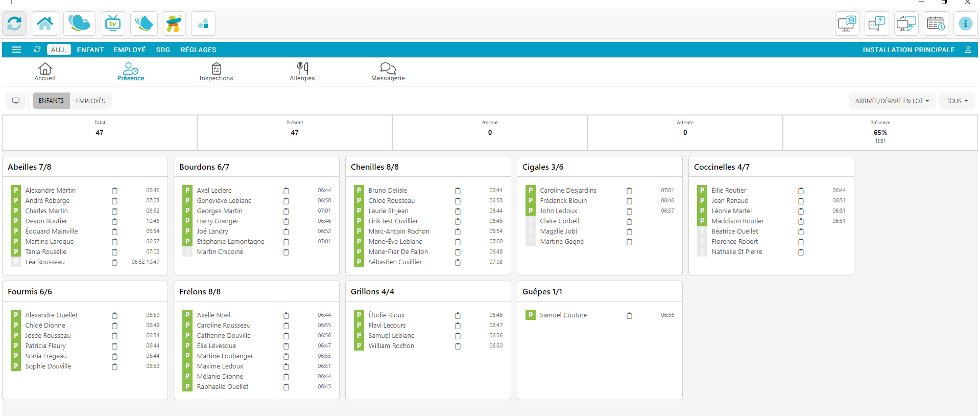Open the TV screen toolbar icon

click(113, 24)
